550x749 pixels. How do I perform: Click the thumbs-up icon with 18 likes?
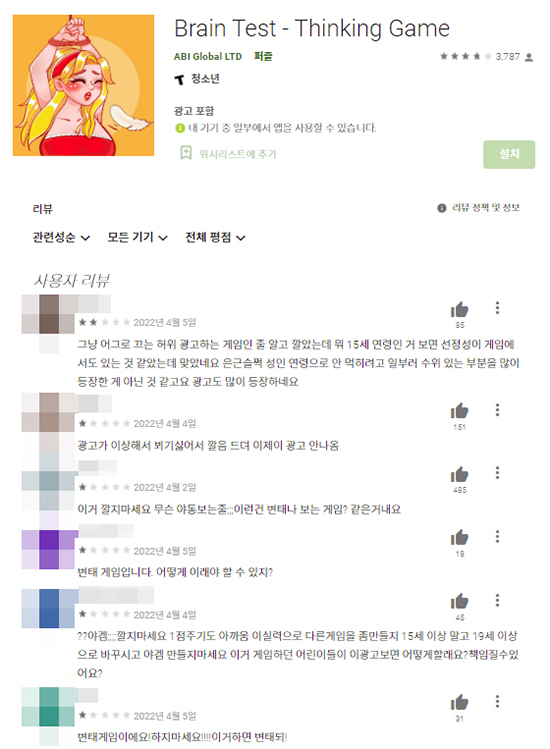459,538
